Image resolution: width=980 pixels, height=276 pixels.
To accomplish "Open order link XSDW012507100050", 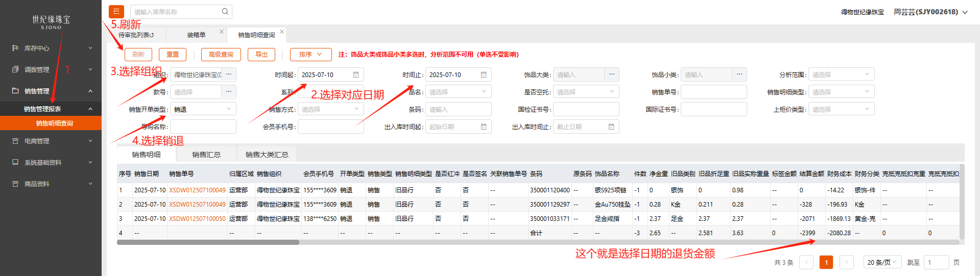I will [x=197, y=219].
